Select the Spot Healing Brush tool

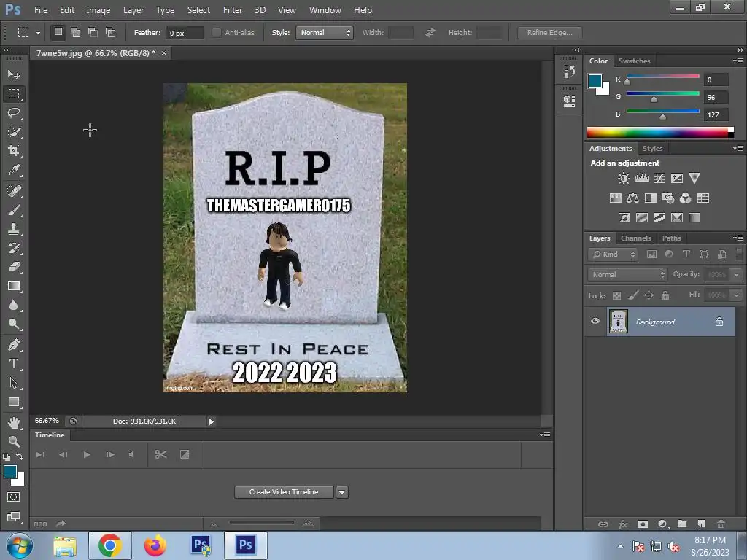pyautogui.click(x=14, y=191)
